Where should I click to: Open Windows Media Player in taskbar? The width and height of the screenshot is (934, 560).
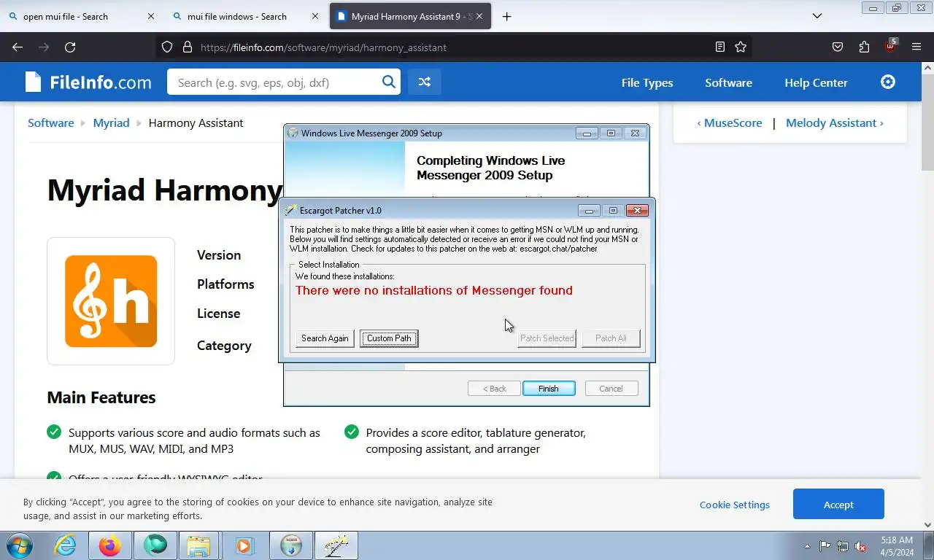pos(244,545)
